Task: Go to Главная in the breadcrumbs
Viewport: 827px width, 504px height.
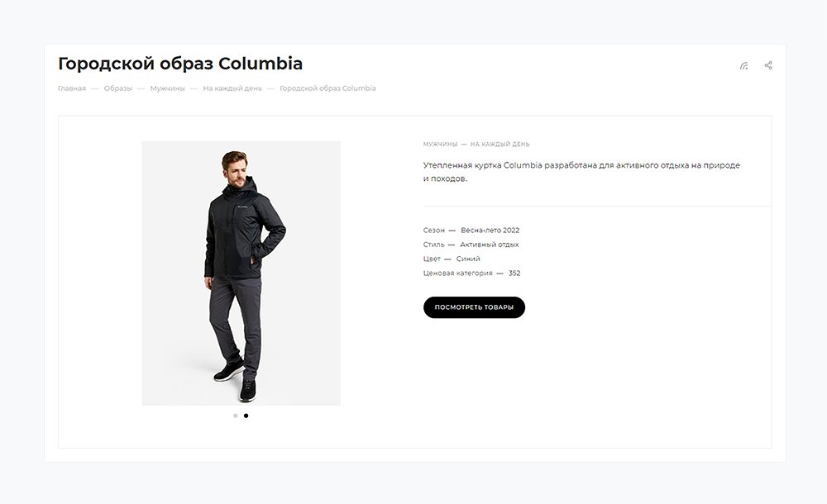Action: tap(72, 88)
